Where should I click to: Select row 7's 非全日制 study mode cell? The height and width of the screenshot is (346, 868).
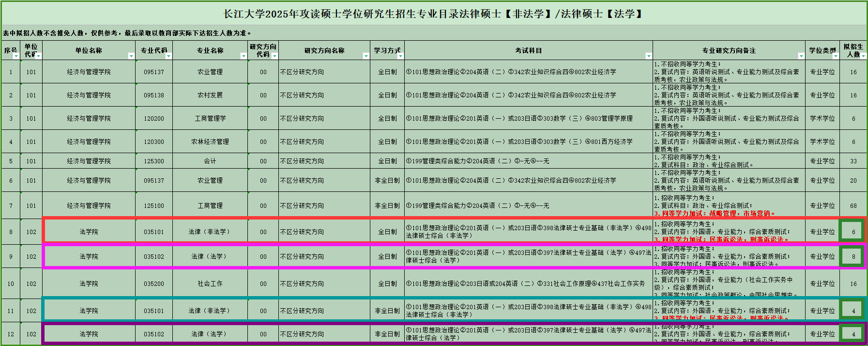pos(387,205)
